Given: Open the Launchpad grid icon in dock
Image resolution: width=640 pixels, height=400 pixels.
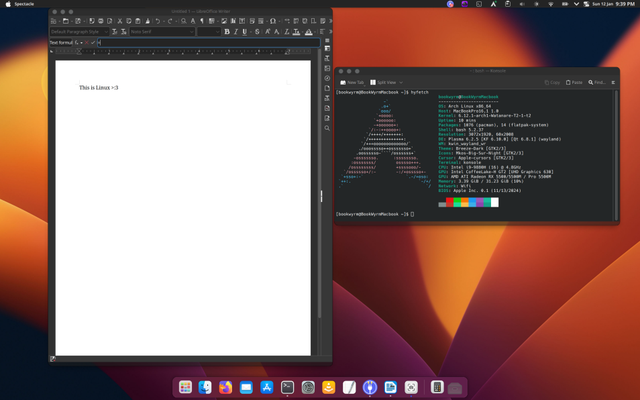Looking at the screenshot, I should pos(185,387).
